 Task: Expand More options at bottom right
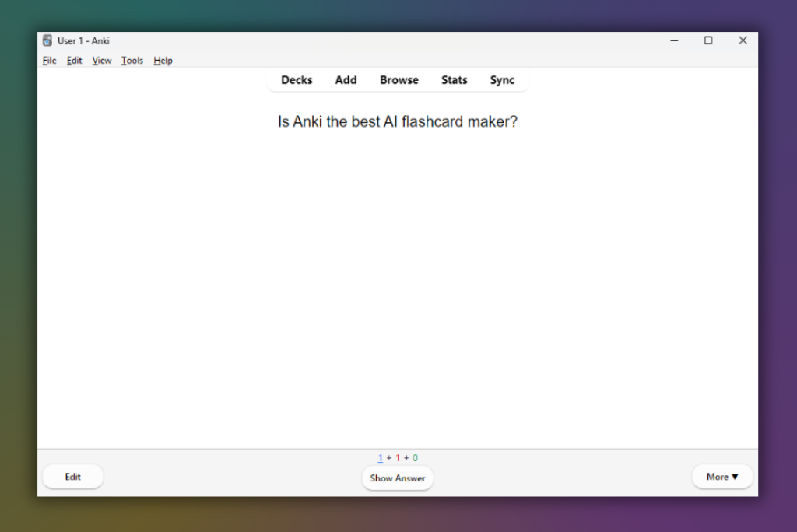pos(722,476)
